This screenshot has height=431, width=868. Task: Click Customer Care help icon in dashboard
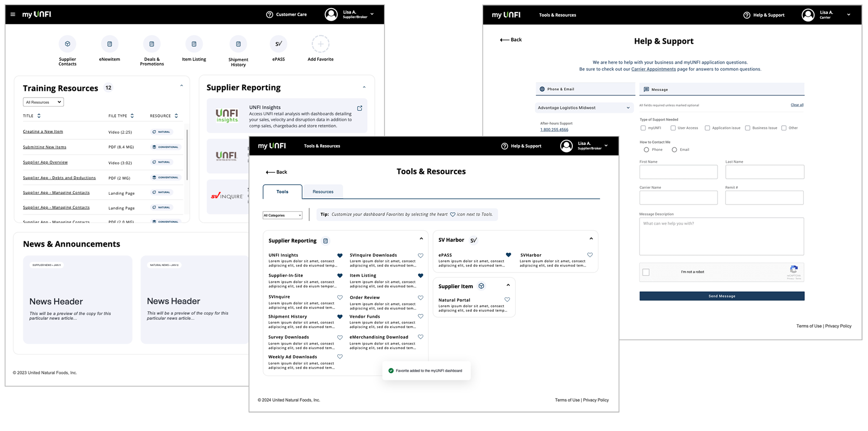coord(269,14)
